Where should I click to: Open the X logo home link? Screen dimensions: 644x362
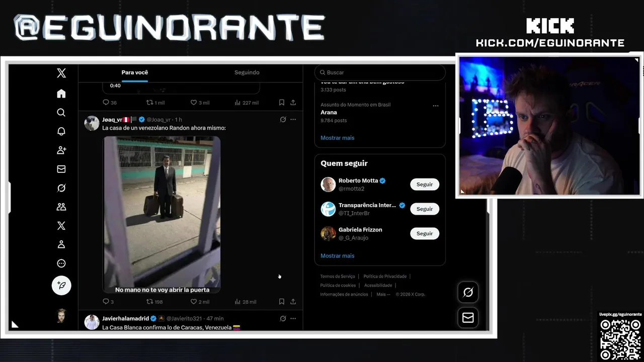tap(61, 73)
